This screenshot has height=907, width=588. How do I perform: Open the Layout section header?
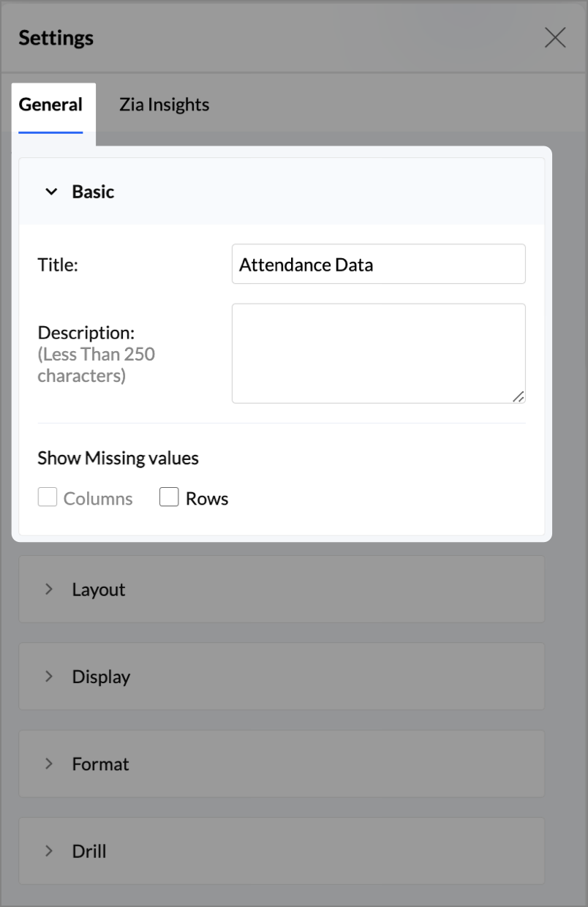point(99,590)
